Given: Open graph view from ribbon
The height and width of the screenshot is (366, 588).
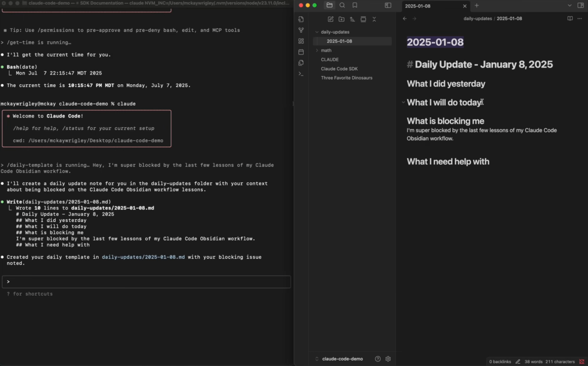Looking at the screenshot, I should click(x=301, y=30).
